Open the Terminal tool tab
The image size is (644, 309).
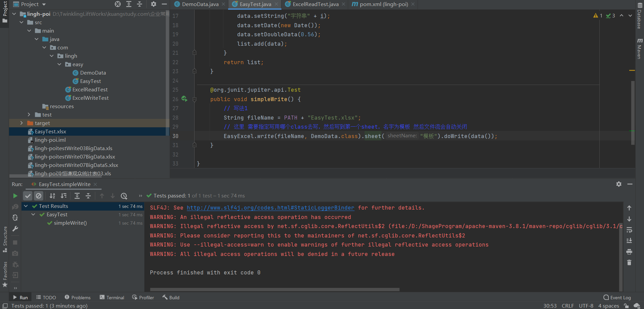click(x=112, y=298)
